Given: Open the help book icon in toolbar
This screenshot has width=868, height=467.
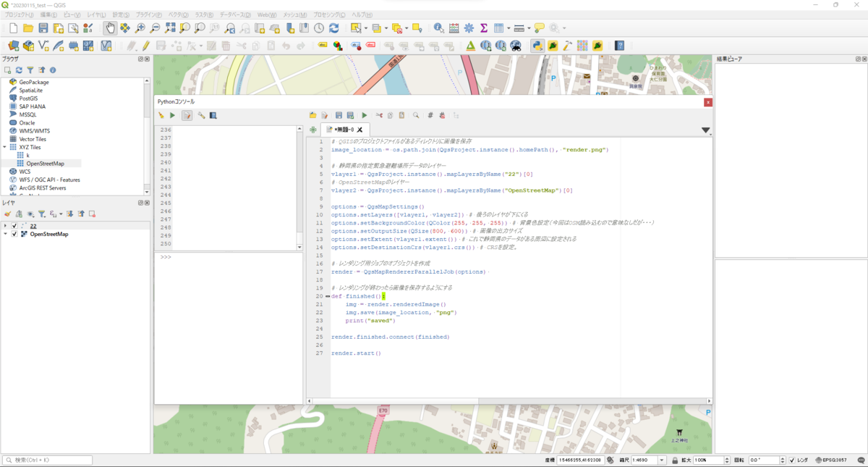Looking at the screenshot, I should (x=620, y=46).
